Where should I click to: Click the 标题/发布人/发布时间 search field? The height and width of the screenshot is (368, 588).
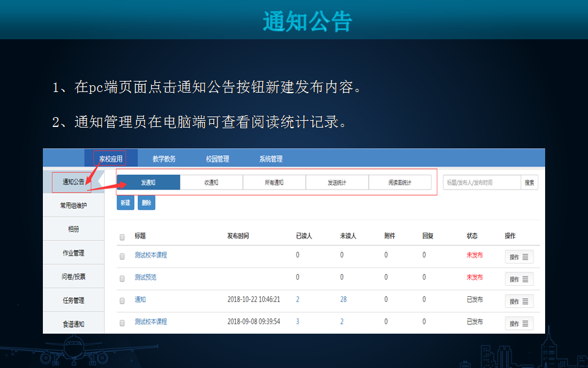(482, 183)
